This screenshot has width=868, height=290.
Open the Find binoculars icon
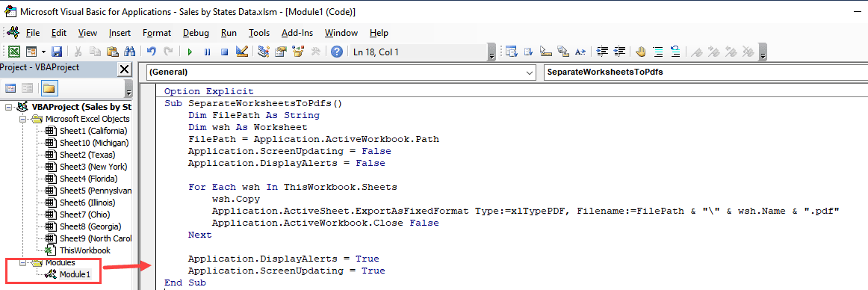click(x=130, y=52)
